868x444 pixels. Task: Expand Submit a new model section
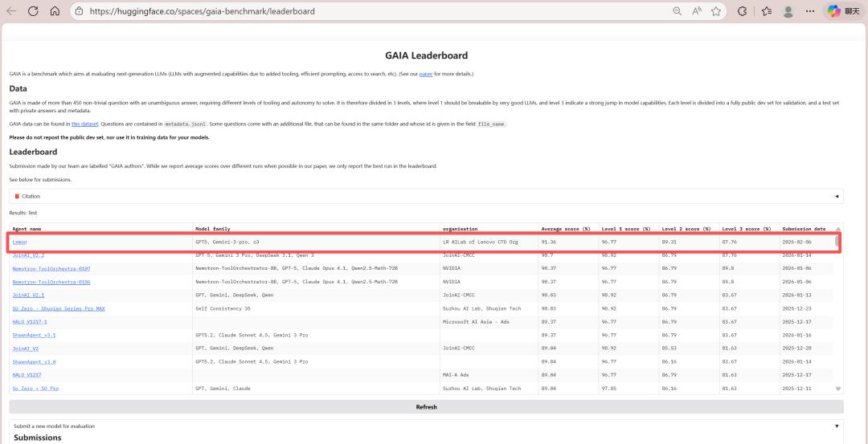426,426
